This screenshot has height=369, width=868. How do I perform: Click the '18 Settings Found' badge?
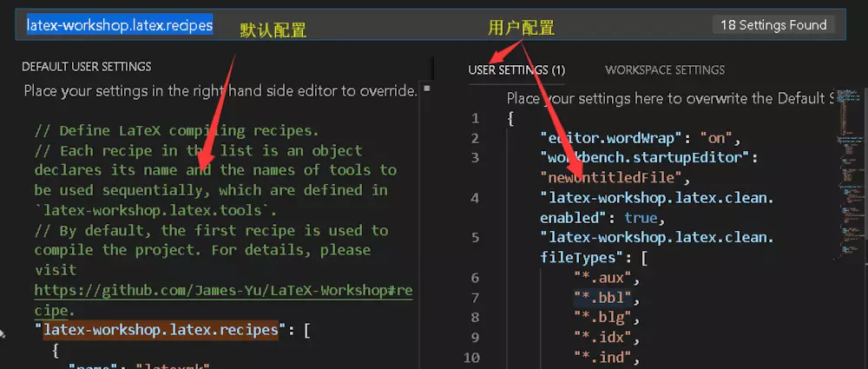pos(773,25)
